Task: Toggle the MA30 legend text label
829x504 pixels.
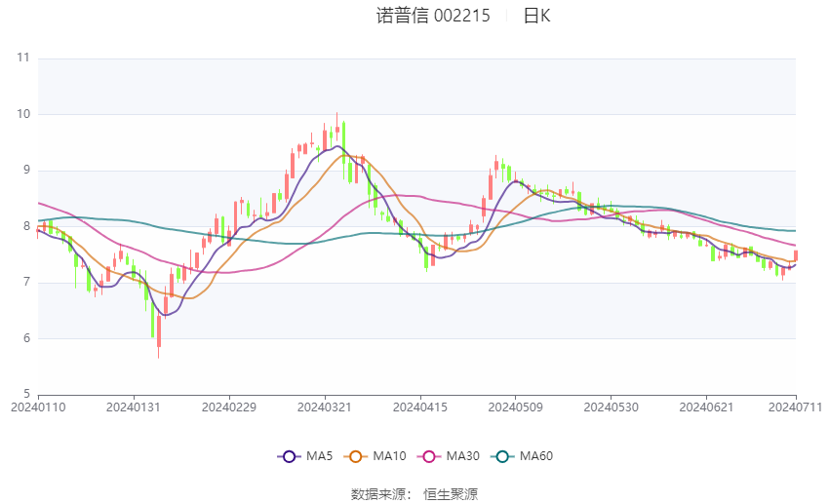Action: pos(462,456)
